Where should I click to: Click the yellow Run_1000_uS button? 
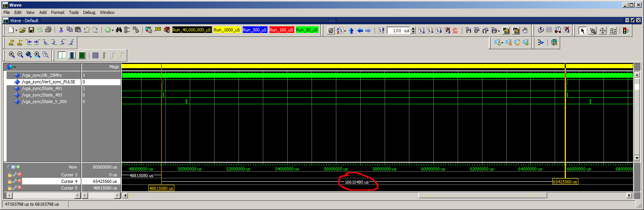227,30
